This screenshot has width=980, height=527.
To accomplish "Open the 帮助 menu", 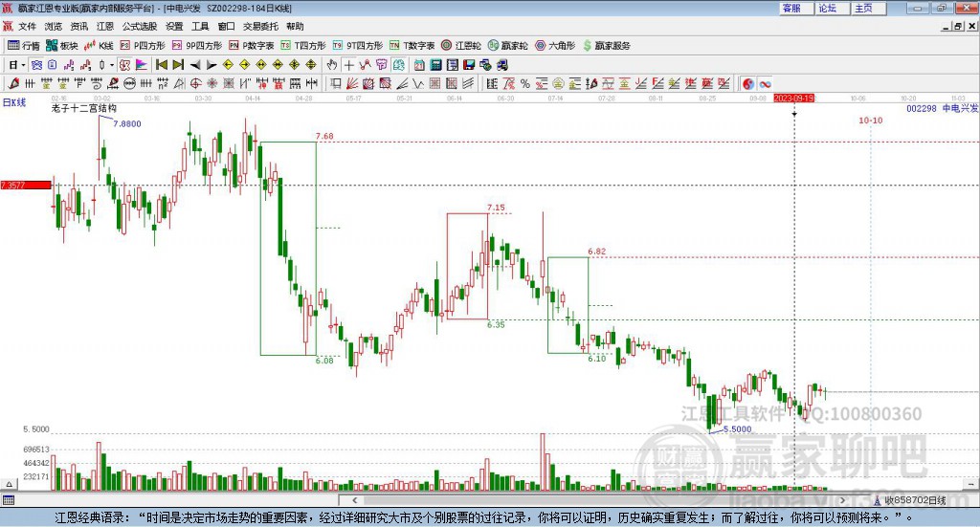I will pyautogui.click(x=295, y=26).
